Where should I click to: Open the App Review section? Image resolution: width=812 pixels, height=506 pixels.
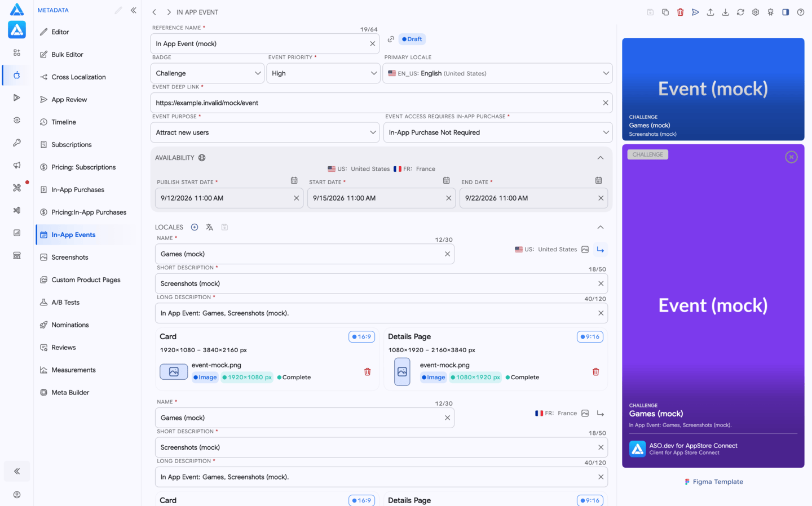[x=86, y=100]
